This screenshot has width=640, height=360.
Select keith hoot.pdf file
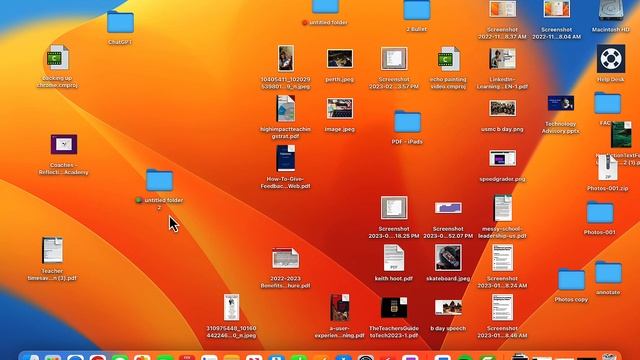tap(394, 258)
